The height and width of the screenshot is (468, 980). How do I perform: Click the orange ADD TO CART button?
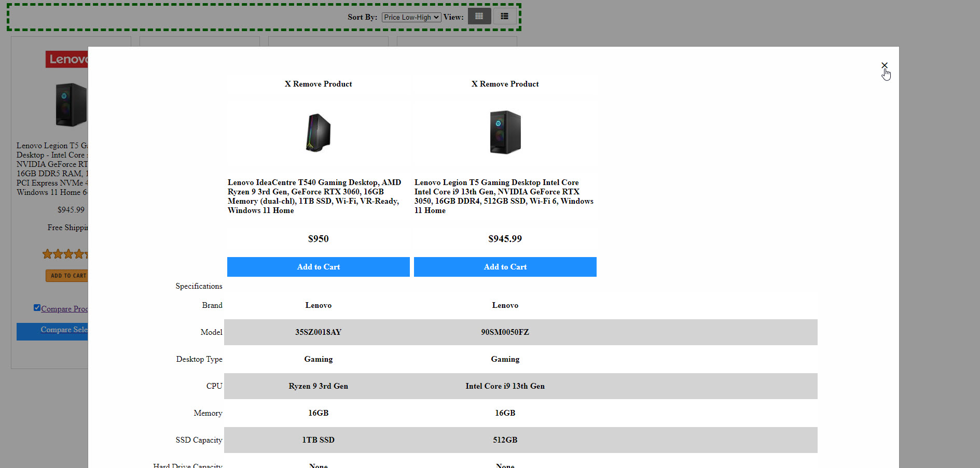(x=67, y=276)
